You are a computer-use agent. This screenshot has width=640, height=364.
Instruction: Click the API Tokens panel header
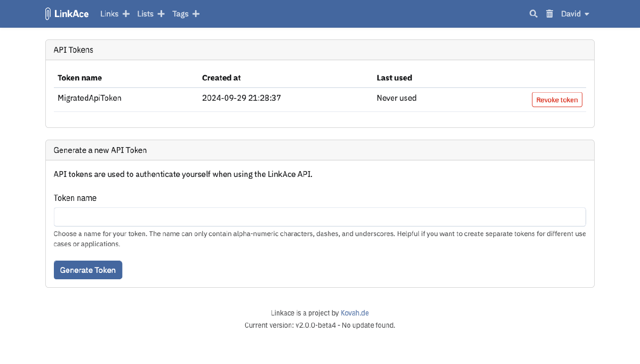73,49
